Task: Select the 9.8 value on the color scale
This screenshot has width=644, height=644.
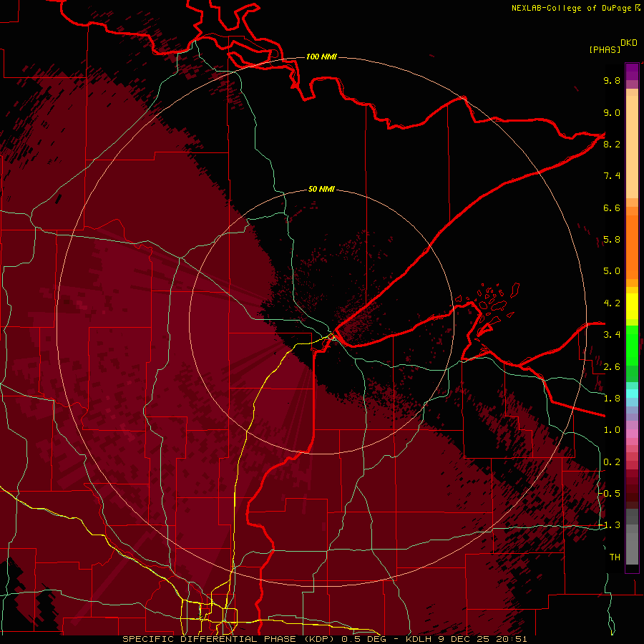Action: point(612,80)
